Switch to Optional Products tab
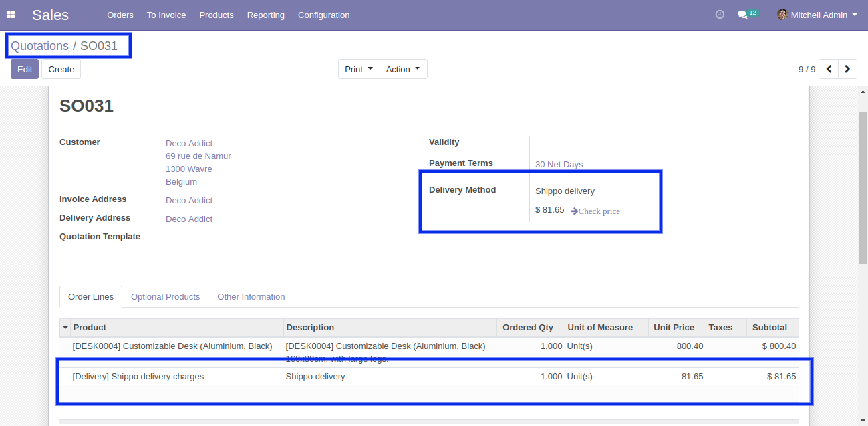Viewport: 868px width, 426px height. click(166, 297)
